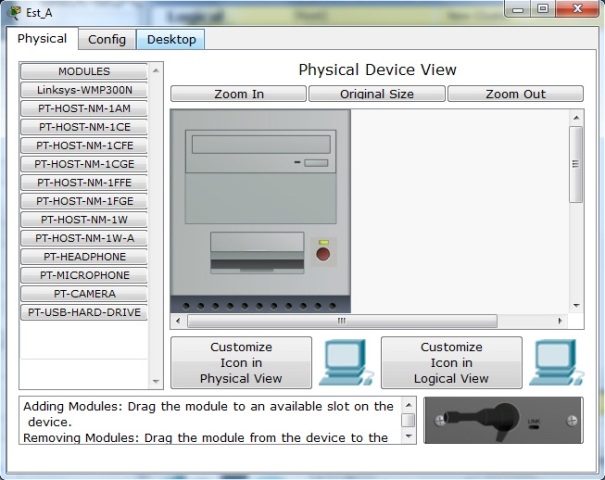
Task: Select the PT-CAMERA module
Action: pos(84,294)
